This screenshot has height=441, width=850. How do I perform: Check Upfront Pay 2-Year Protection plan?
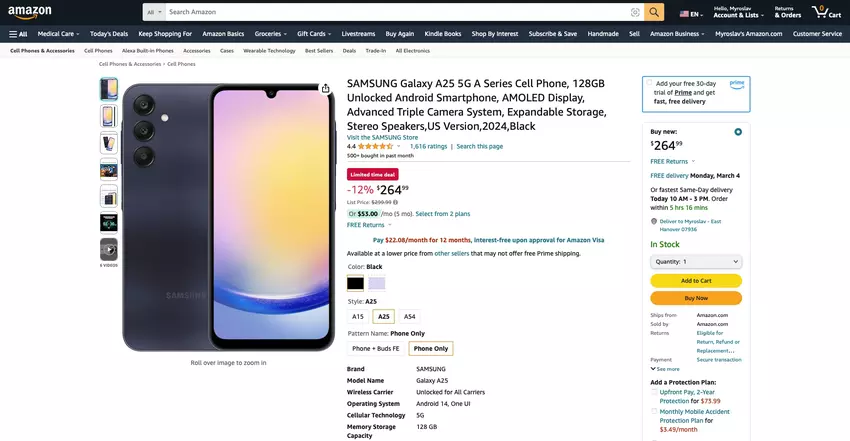click(x=655, y=392)
